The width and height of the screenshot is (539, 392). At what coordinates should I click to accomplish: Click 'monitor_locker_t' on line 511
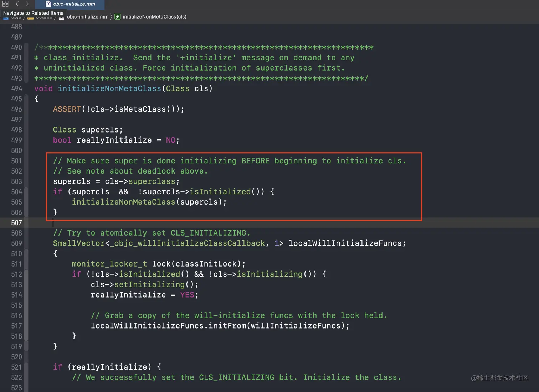coord(109,264)
